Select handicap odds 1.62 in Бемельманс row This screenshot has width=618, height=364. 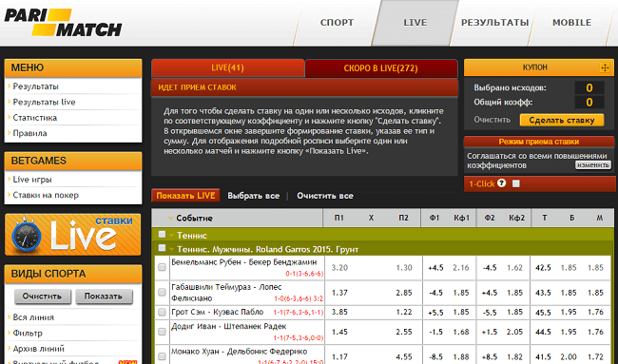(x=514, y=268)
